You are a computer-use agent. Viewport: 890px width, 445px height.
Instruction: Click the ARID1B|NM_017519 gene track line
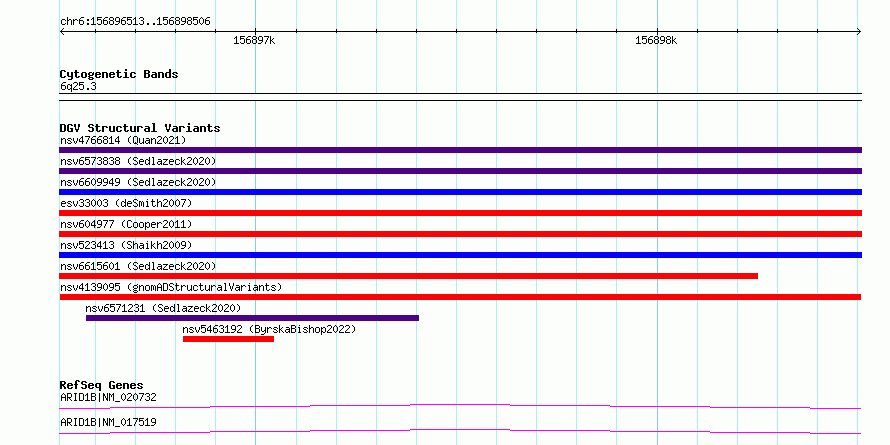(x=460, y=431)
